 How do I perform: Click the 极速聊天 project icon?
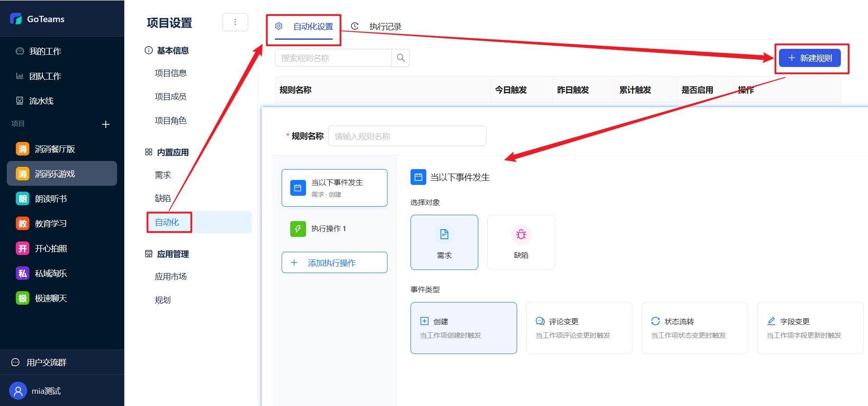(x=23, y=298)
